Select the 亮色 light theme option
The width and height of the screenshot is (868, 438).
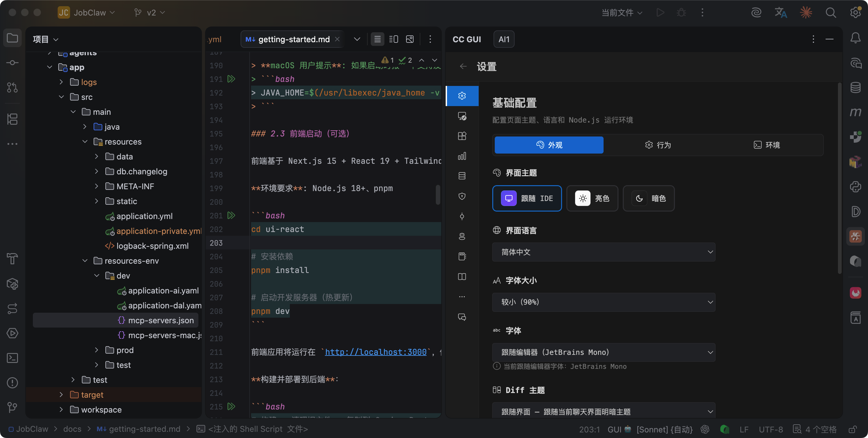592,198
